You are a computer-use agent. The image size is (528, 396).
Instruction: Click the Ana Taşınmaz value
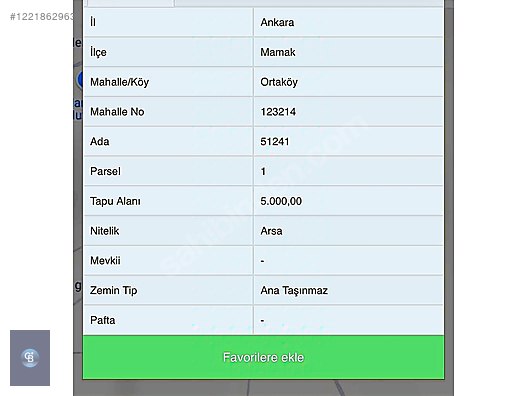[x=294, y=291]
